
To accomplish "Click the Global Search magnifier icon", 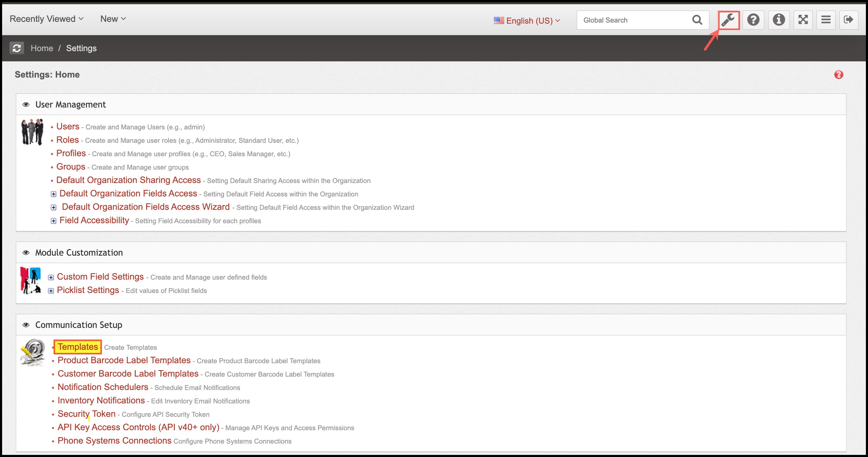I will pos(697,20).
